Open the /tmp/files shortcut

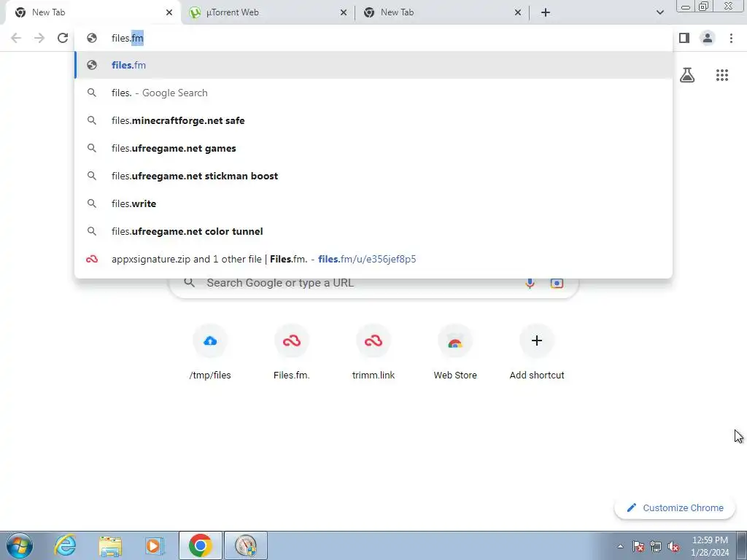coord(210,352)
